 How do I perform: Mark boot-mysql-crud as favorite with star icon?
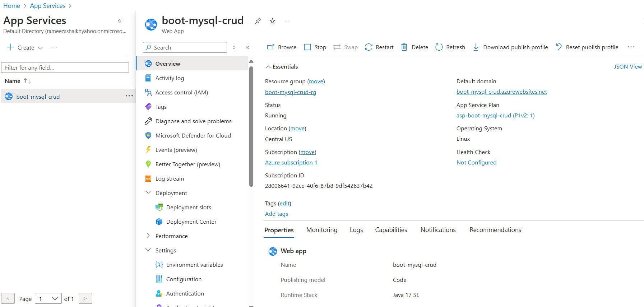coord(273,21)
